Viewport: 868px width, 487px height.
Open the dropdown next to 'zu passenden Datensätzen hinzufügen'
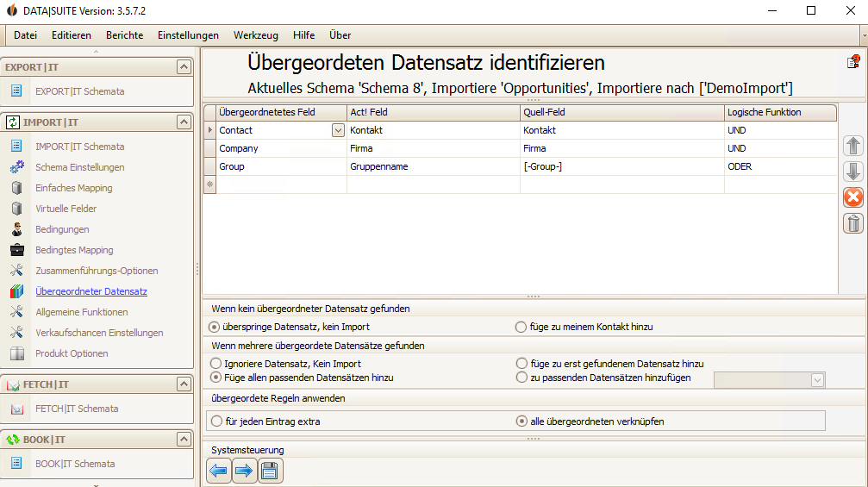[x=817, y=380]
